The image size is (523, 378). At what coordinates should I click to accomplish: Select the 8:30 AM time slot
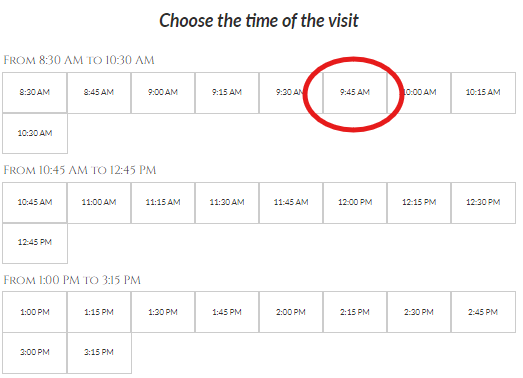(x=35, y=92)
